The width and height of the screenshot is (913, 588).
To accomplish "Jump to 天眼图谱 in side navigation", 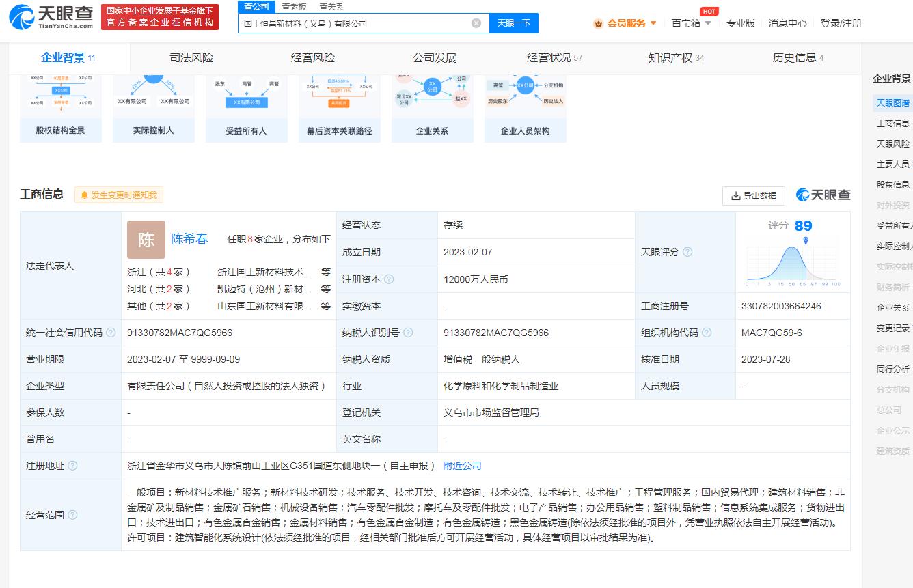I will click(x=892, y=102).
